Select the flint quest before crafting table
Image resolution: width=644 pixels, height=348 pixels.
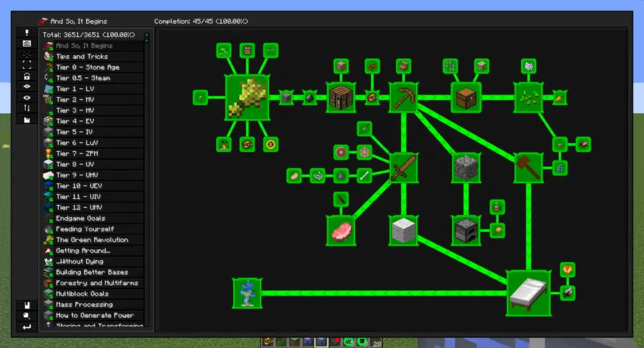pyautogui.click(x=310, y=98)
